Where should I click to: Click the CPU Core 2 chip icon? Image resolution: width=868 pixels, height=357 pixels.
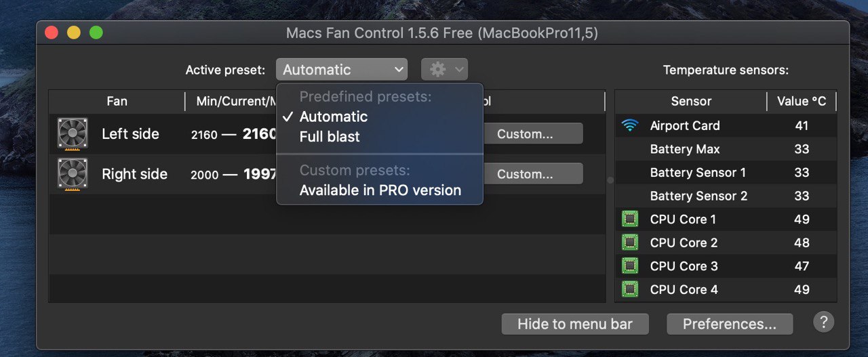point(631,243)
